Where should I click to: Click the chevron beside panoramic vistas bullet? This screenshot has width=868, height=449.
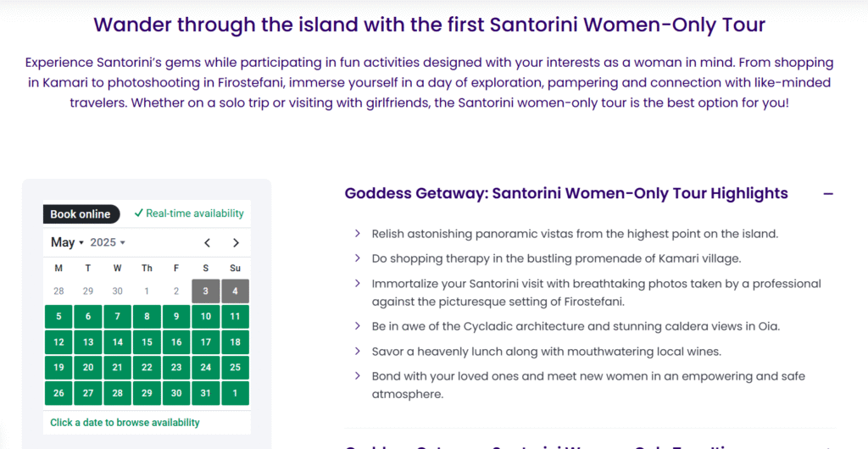coord(358,233)
